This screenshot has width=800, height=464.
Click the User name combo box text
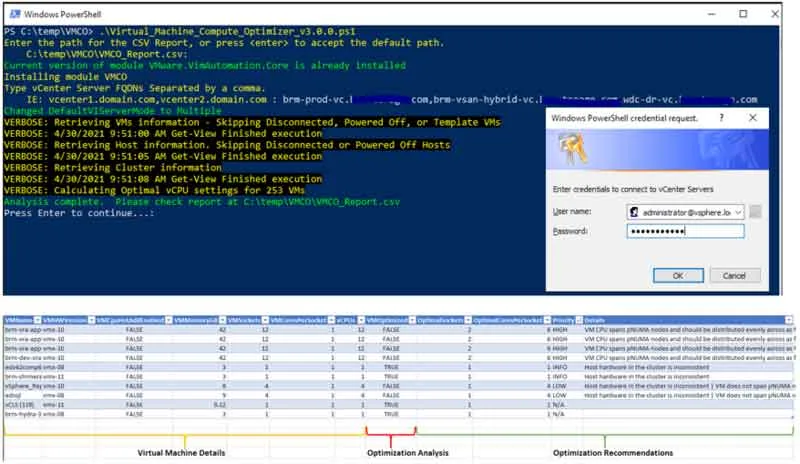(686, 212)
